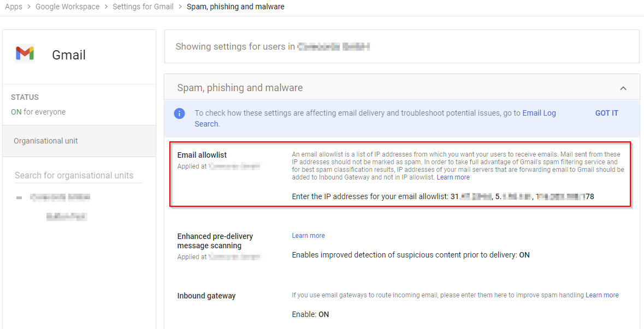The image size is (644, 329).
Task: Select the top-level organisational unit in tree
Action: pyautogui.click(x=60, y=197)
